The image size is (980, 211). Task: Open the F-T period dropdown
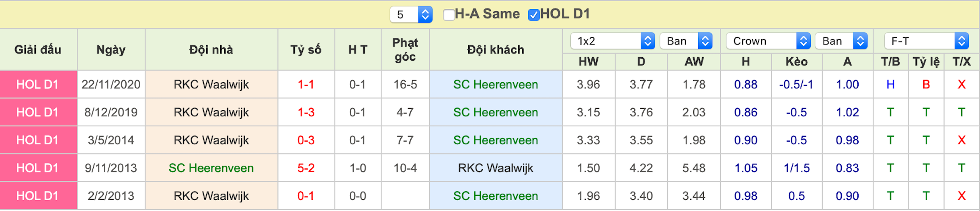927,41
